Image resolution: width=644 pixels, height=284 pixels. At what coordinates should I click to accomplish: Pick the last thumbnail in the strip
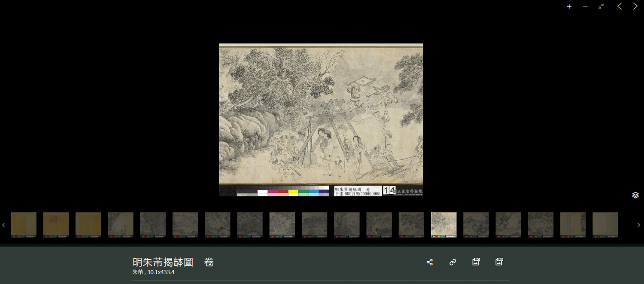[605, 224]
